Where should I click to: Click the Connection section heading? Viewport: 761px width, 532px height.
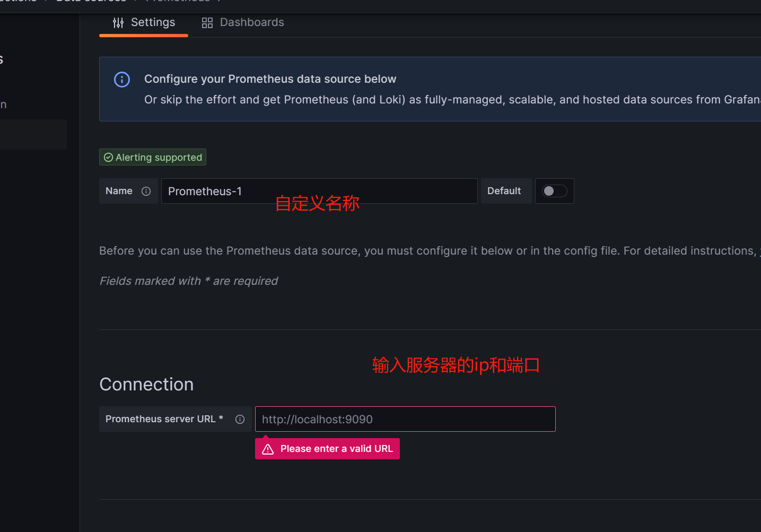click(146, 385)
